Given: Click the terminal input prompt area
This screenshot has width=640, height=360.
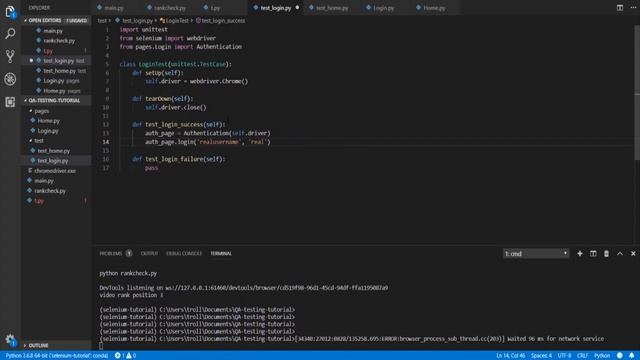Looking at the screenshot, I should [x=101, y=346].
